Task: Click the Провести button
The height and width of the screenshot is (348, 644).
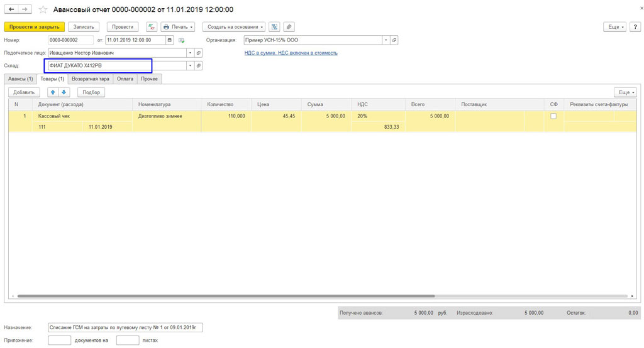Action: 123,26
